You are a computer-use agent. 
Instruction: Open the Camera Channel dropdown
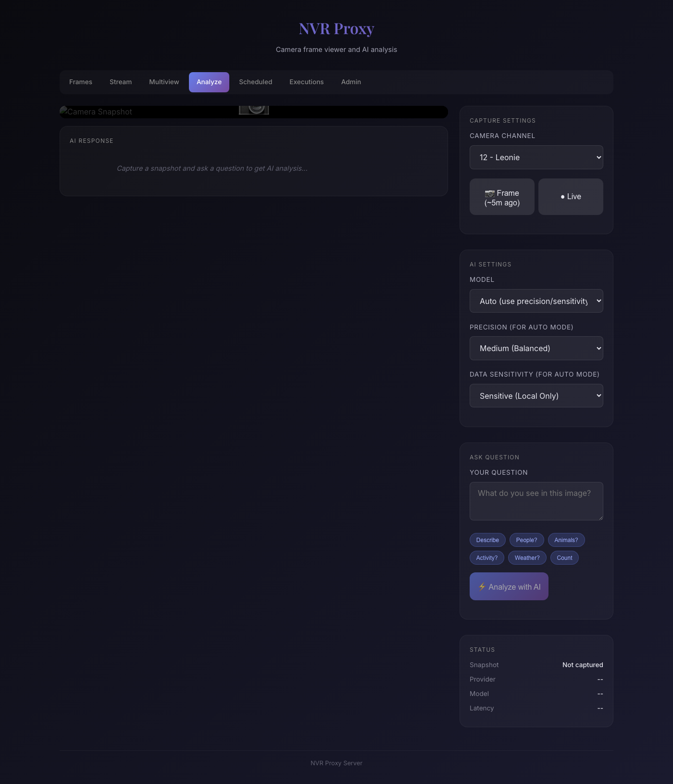(x=536, y=157)
